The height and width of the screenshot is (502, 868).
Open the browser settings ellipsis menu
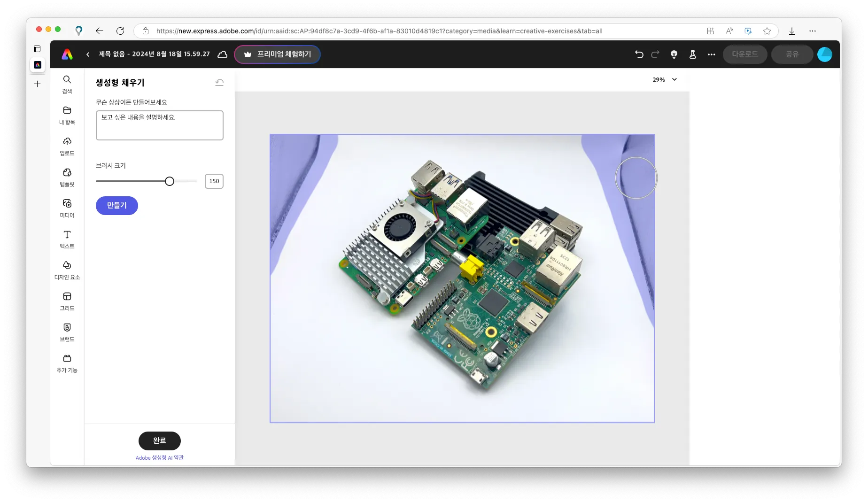click(x=813, y=31)
